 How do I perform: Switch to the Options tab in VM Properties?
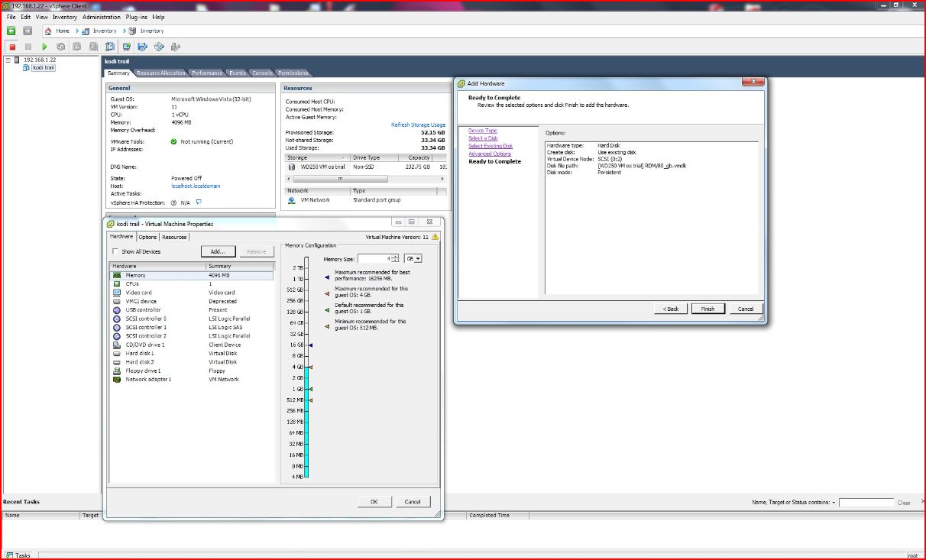[147, 237]
